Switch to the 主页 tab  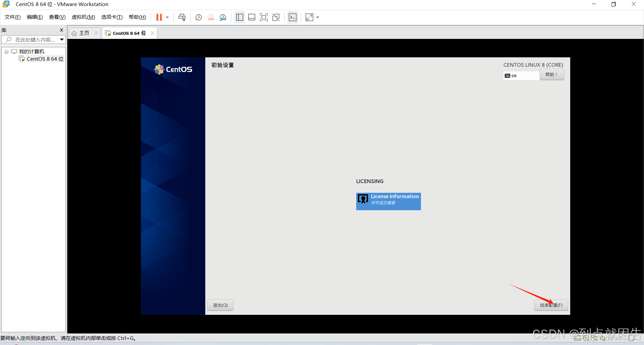84,33
